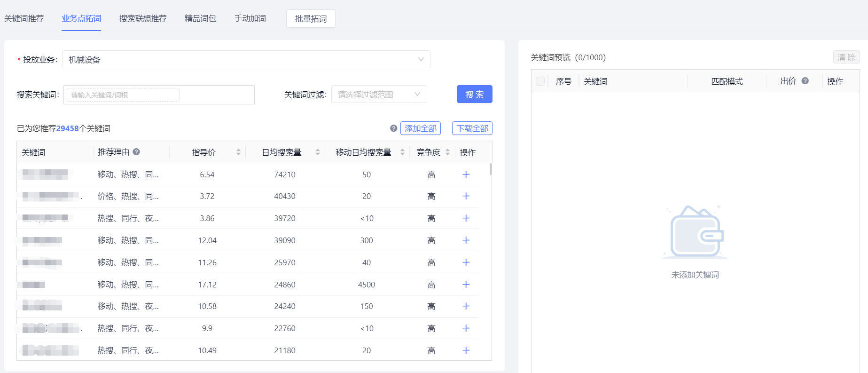868x373 pixels.
Task: Select the 业务点拓词 tab
Action: pos(81,18)
